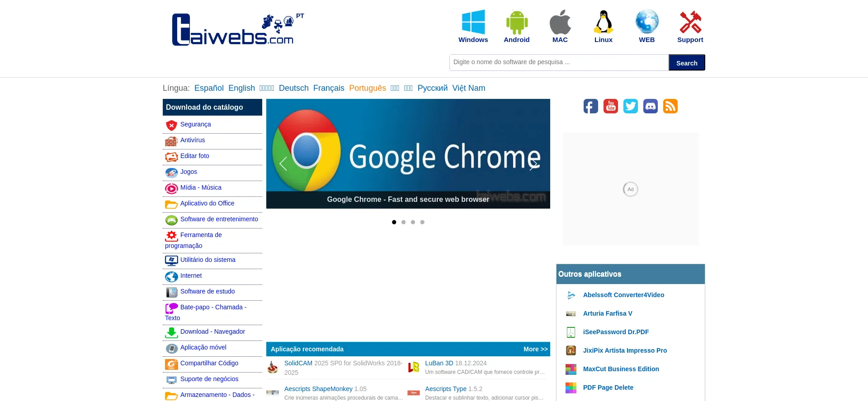Open the Discord social icon
Screen dimensions: 868x401
[651, 106]
